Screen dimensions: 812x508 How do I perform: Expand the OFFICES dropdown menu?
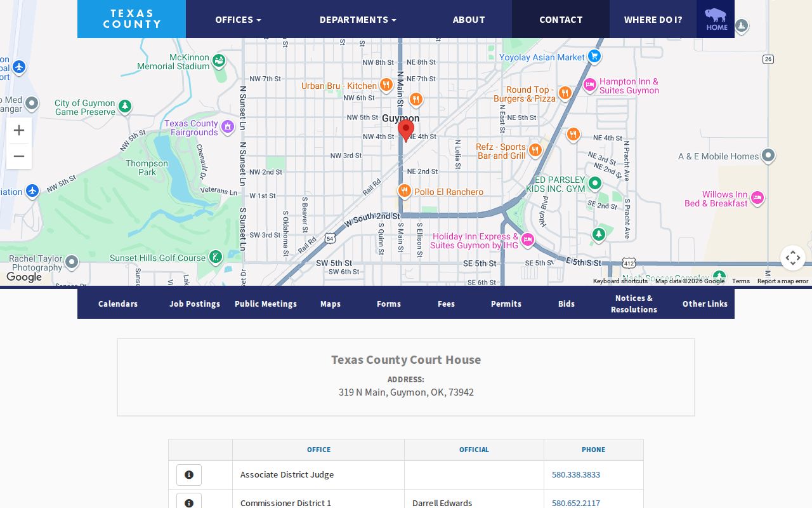(238, 19)
